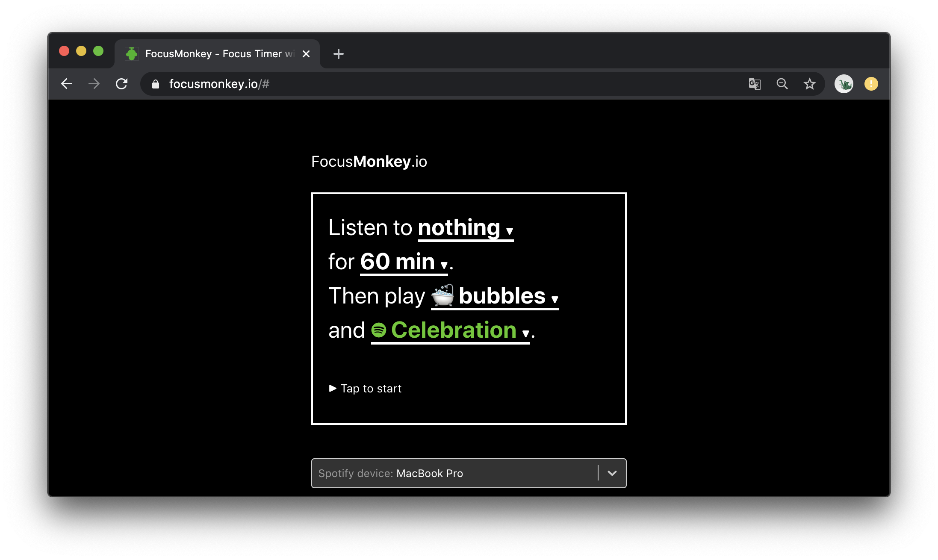The width and height of the screenshot is (938, 560).
Task: Open a new browser tab
Action: pos(338,54)
